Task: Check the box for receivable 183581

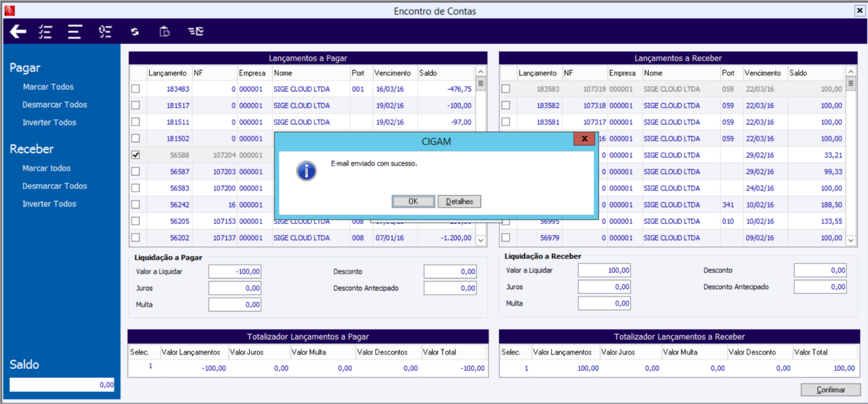Action: (506, 122)
